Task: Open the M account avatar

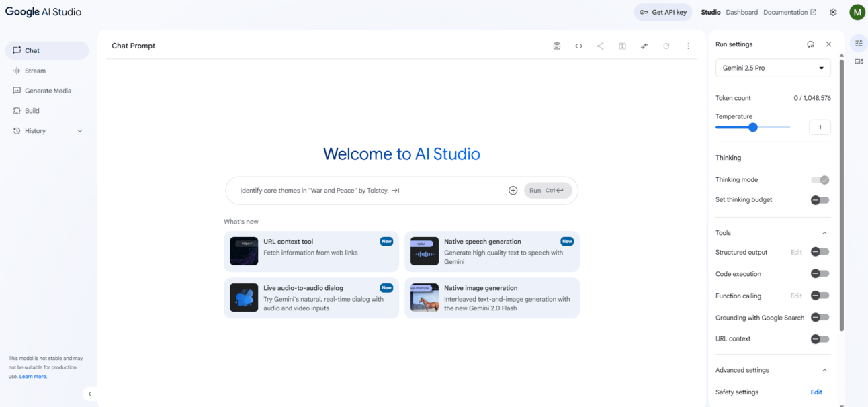Action: [x=857, y=12]
